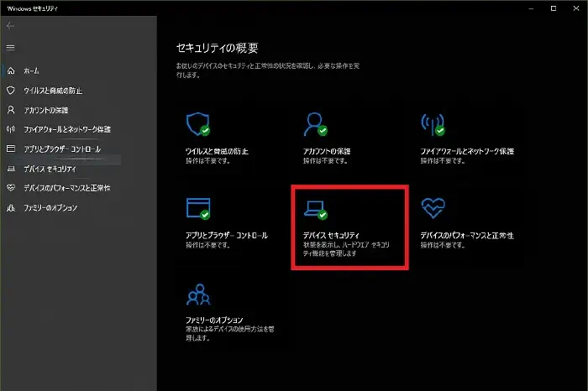Select ファミリーのオプション in the sidebar
The image size is (588, 391).
50,207
